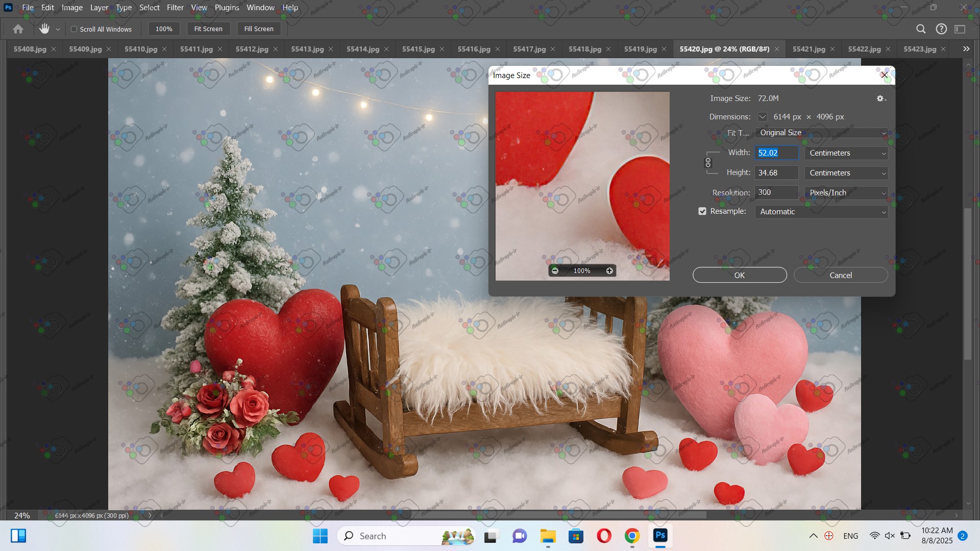Screen dimensions: 980x551
Task: Enable the Scroll All Windows checkbox
Action: click(x=74, y=29)
